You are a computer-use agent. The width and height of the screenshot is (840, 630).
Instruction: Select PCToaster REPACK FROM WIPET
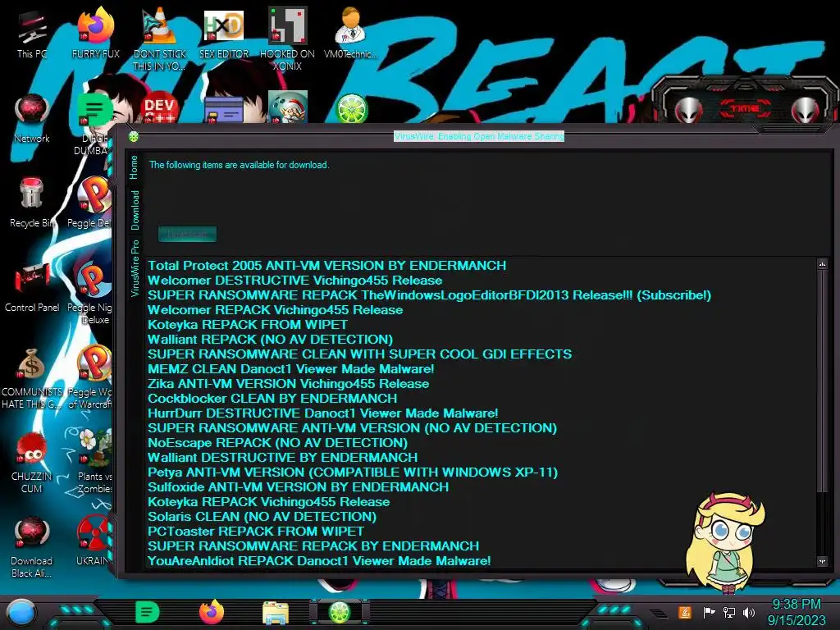coord(256,532)
